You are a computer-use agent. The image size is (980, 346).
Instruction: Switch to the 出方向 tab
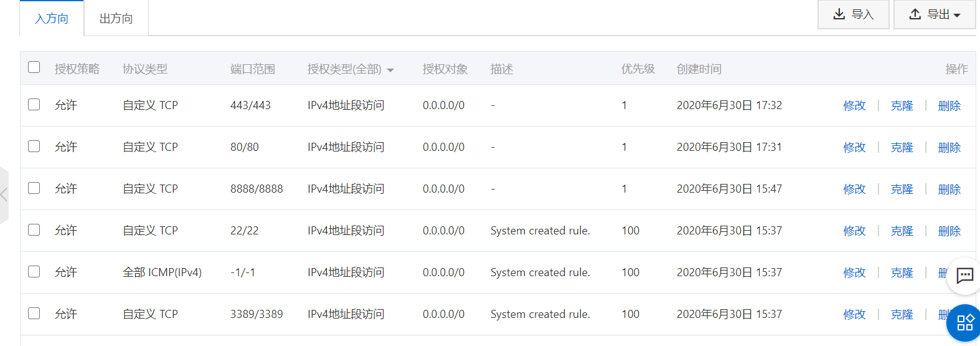coord(116,19)
